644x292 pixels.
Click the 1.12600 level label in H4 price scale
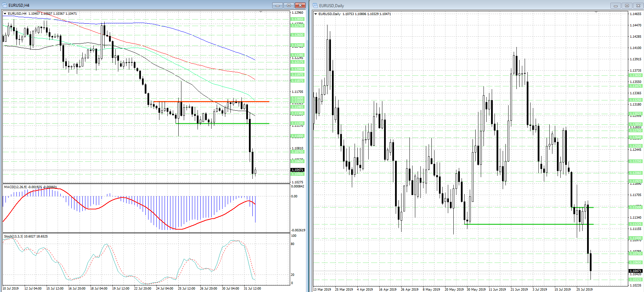point(297,35)
